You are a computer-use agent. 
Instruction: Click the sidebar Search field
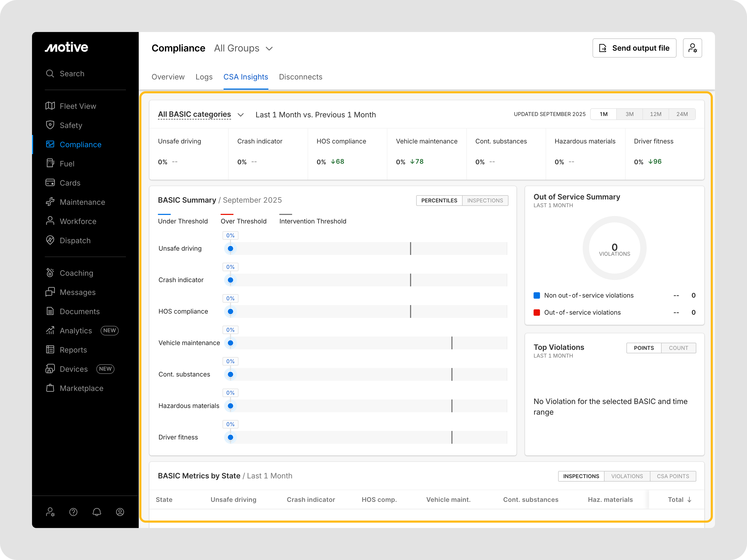point(72,74)
